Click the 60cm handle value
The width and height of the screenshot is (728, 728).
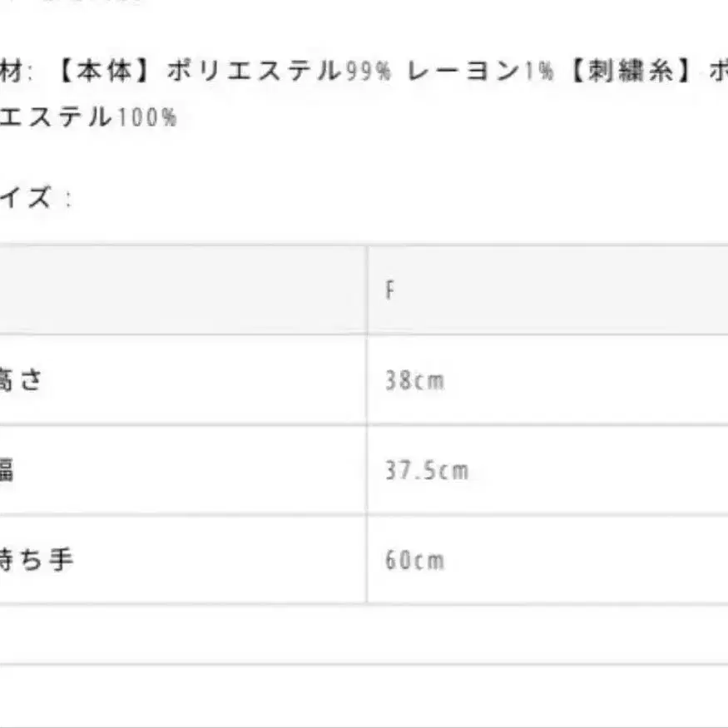coord(414,560)
